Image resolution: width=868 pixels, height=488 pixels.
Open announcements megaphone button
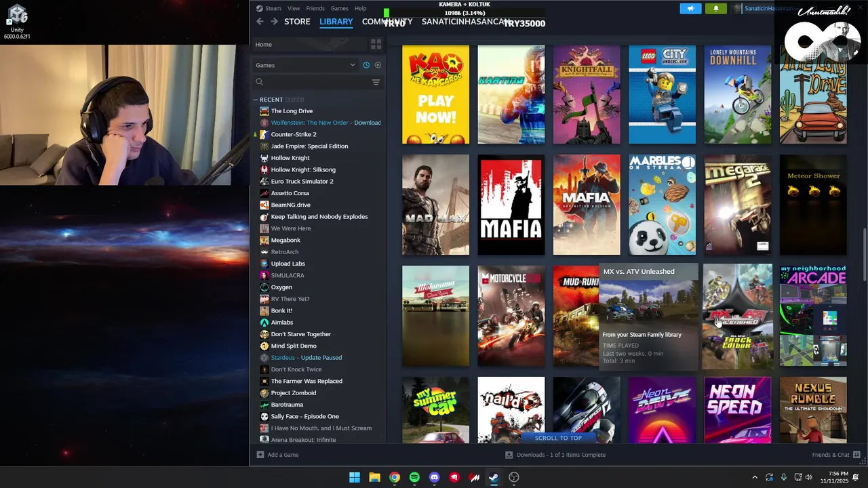pos(690,9)
